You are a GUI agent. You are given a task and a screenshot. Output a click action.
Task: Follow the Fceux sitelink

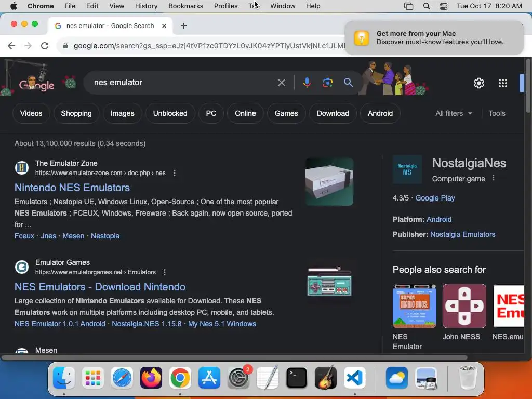(24, 236)
